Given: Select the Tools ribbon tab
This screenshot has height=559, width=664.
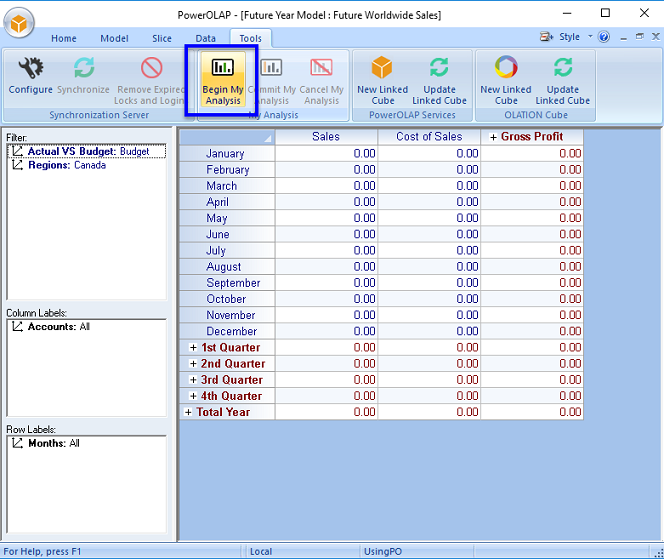Looking at the screenshot, I should point(251,39).
